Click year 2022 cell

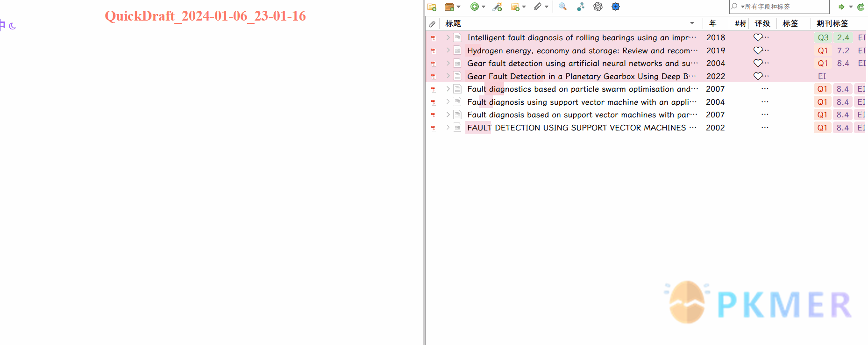pos(716,76)
